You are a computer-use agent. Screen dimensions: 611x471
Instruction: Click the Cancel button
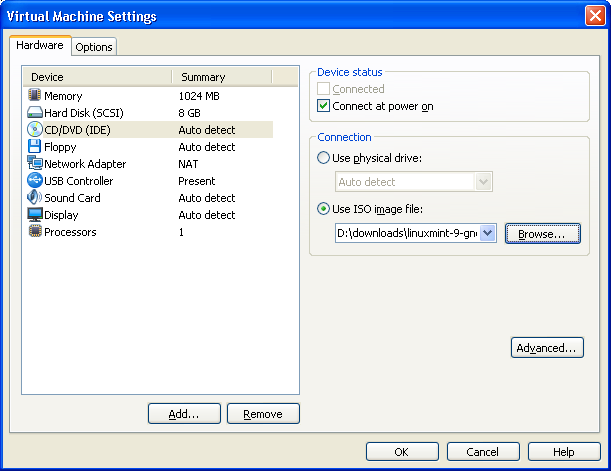tap(483, 452)
